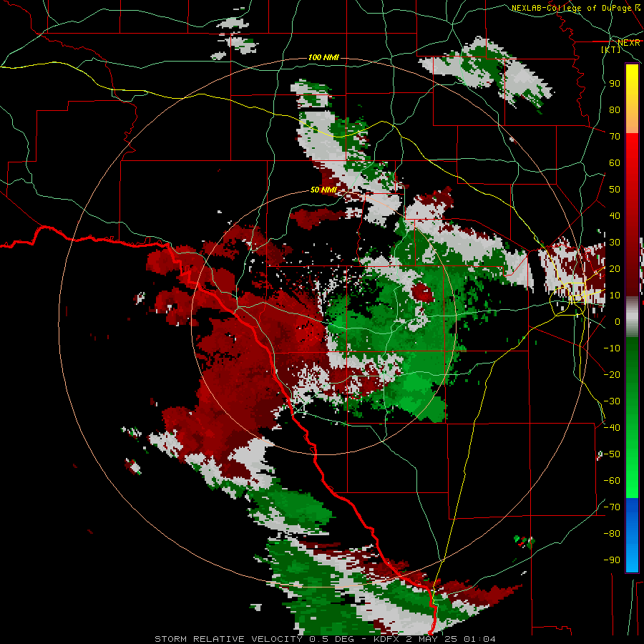Click the 60 value on the velocity scale
644x644 pixels.
[x=615, y=162]
